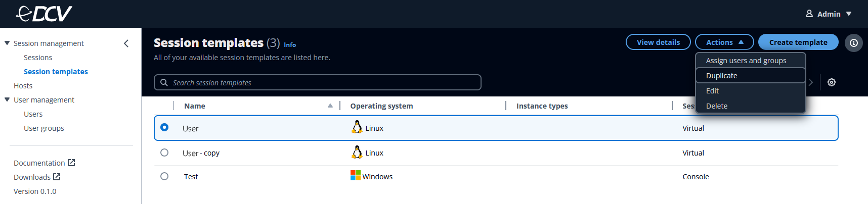Select the Test template radio button
Screen dimensions: 868x204
(x=164, y=176)
